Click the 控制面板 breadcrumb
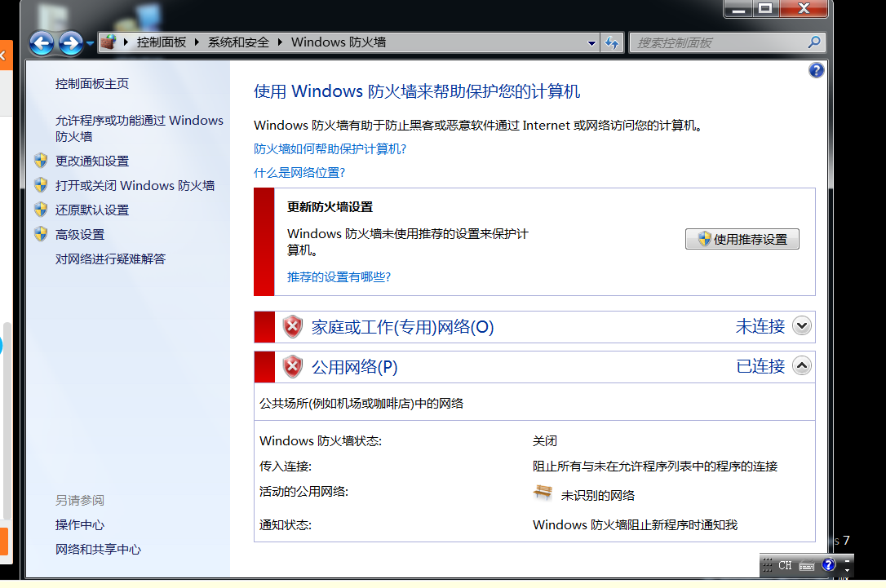 (162, 42)
